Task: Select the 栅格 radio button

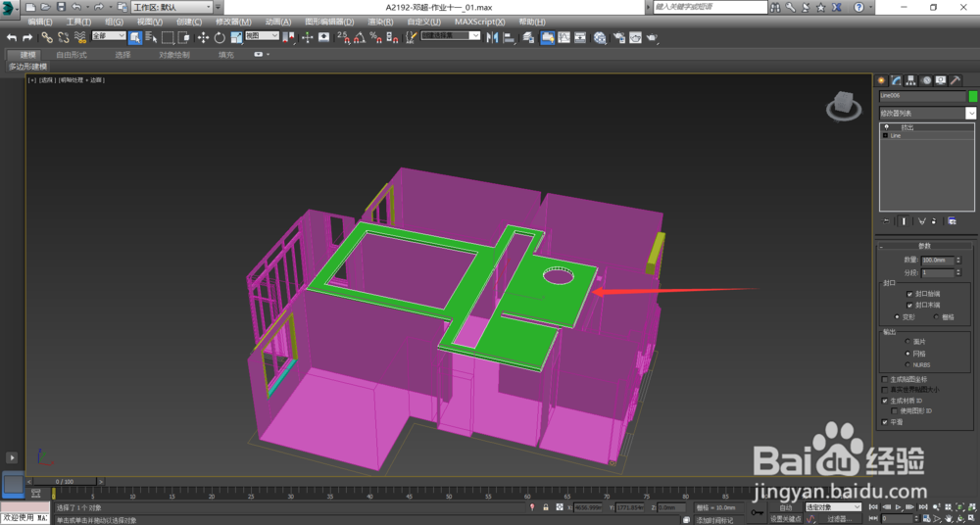Action: [x=936, y=317]
